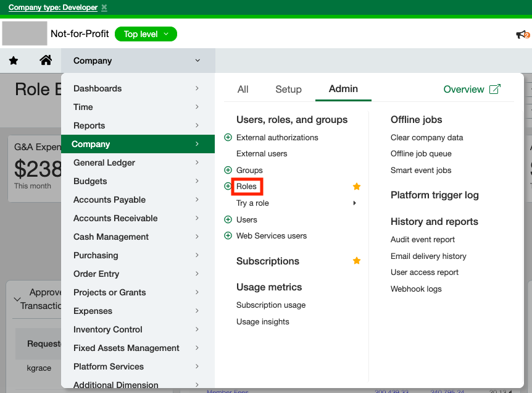Open the Subscriptions page
This screenshot has width=532, height=393.
tap(268, 261)
